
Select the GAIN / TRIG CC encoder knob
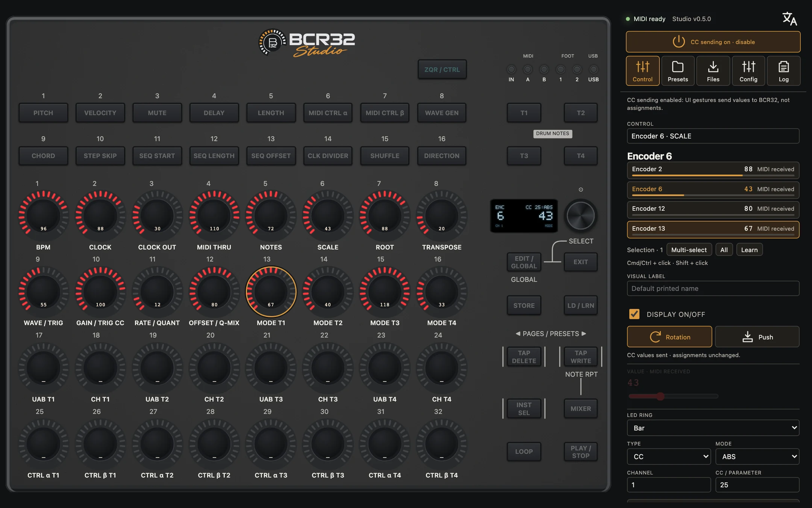point(100,292)
